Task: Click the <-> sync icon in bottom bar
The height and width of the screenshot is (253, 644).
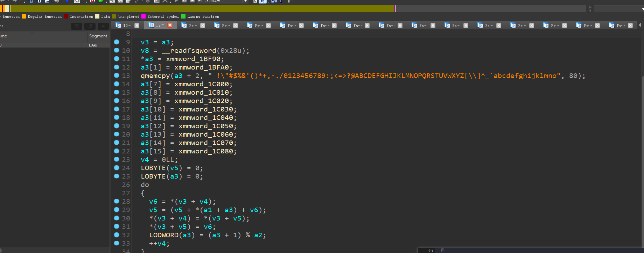Action: (431, 251)
